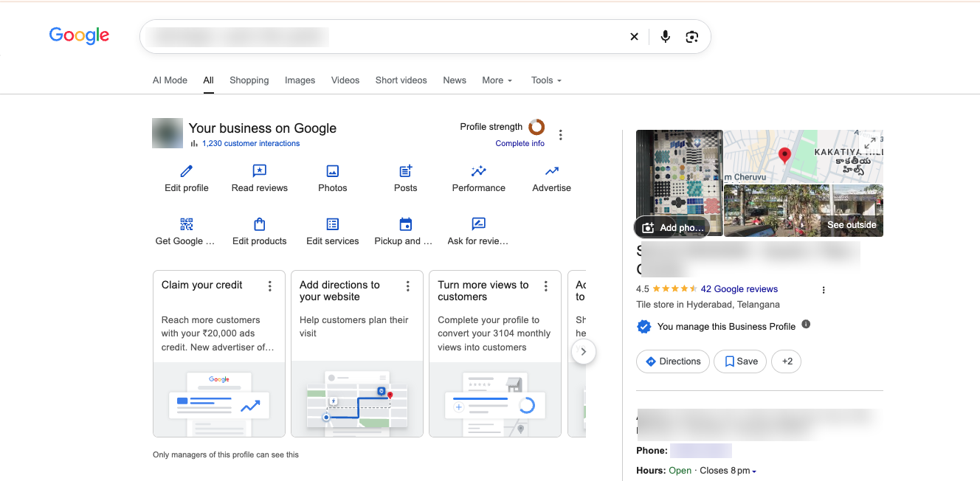
Task: Open the tile store photo thumbnail
Action: [x=680, y=183]
